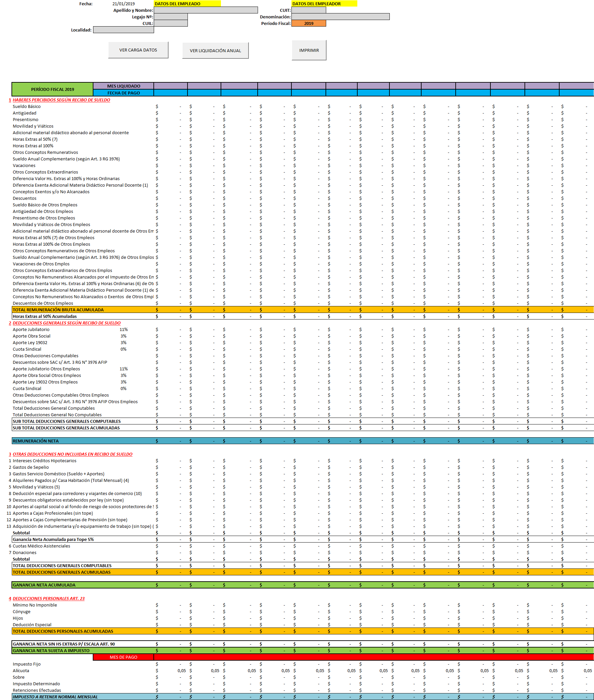Click Intereses Créditos Hipotecarios label
This screenshot has width=594, height=700.
point(45,461)
